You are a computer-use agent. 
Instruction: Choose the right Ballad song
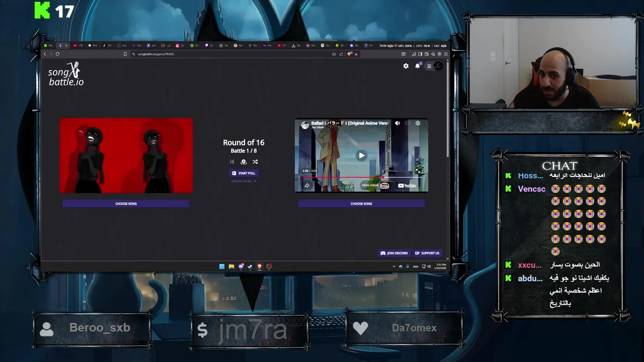coord(361,204)
